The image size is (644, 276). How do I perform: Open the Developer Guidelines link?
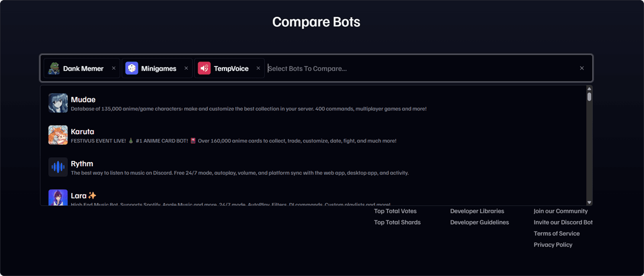[479, 222]
